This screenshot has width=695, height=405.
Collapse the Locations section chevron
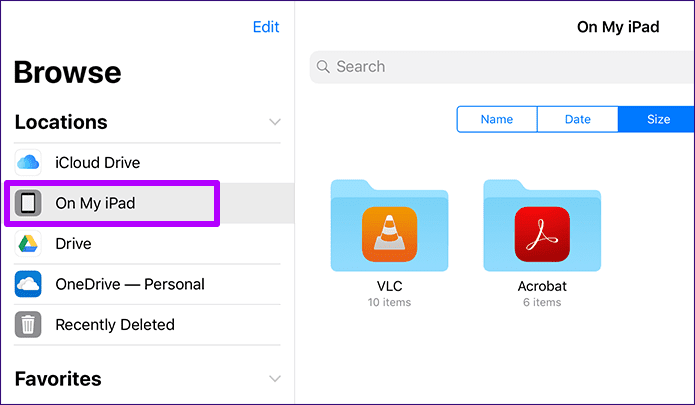pos(275,122)
